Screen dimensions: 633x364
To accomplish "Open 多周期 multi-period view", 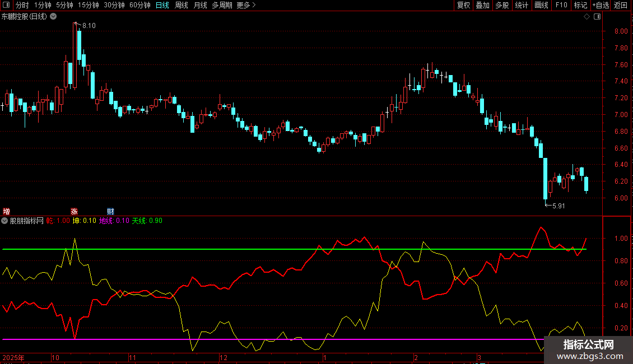I will point(222,5).
